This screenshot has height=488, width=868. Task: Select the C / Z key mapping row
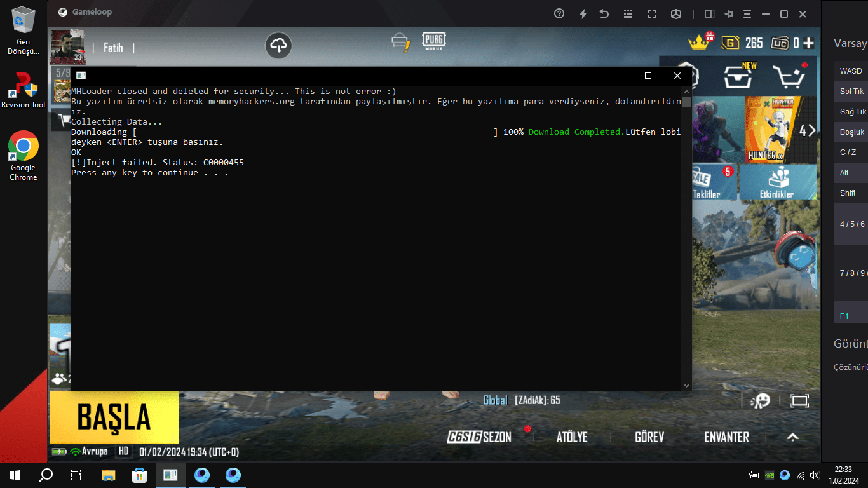851,152
